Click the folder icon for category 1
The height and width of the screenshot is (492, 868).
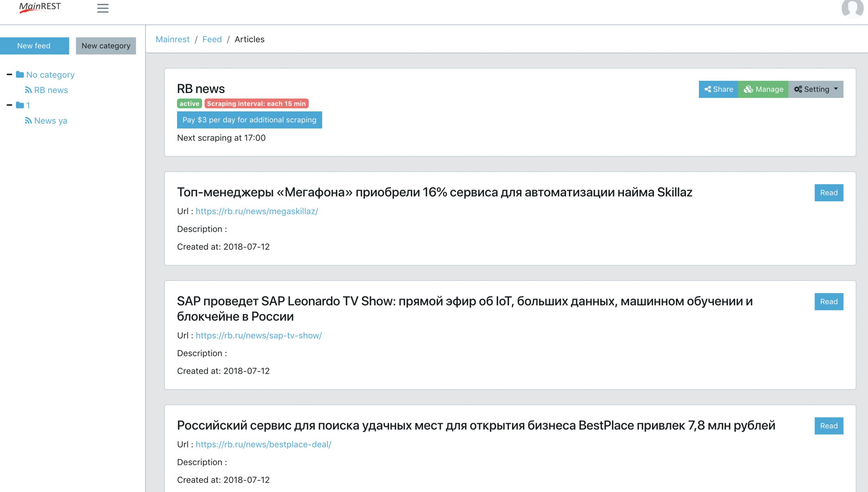point(20,105)
